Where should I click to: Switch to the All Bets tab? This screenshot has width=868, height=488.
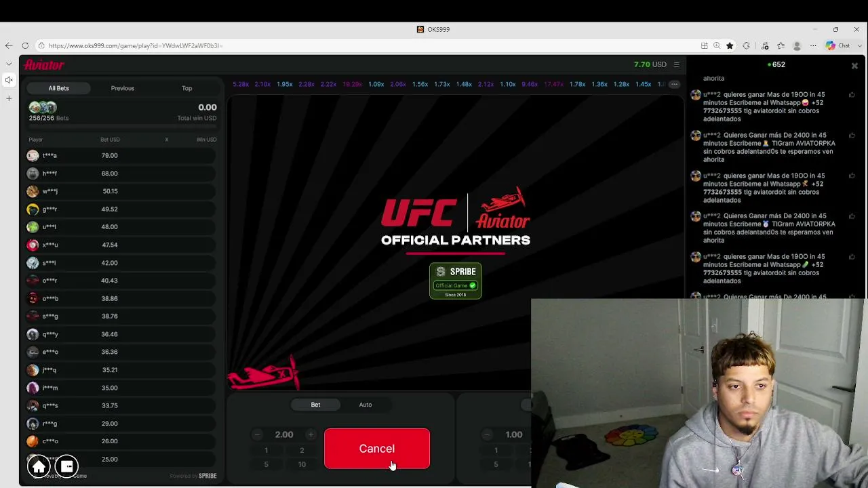[x=59, y=88]
